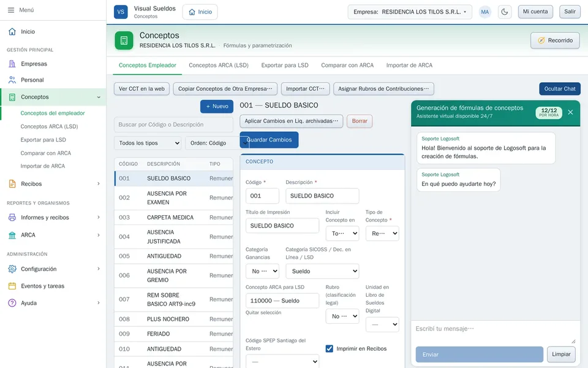Open the Categoría Ganancias dropdown
The height and width of the screenshot is (368, 588).
[x=263, y=271]
